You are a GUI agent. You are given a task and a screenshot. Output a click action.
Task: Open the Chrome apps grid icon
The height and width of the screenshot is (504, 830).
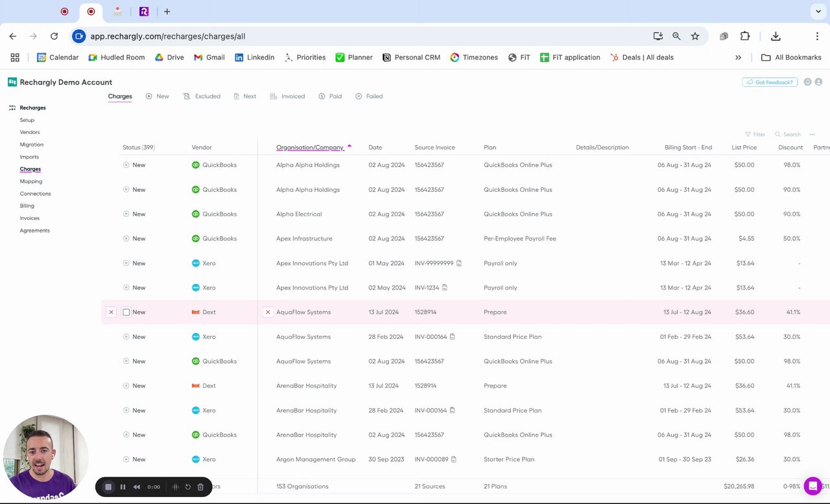pyautogui.click(x=15, y=58)
